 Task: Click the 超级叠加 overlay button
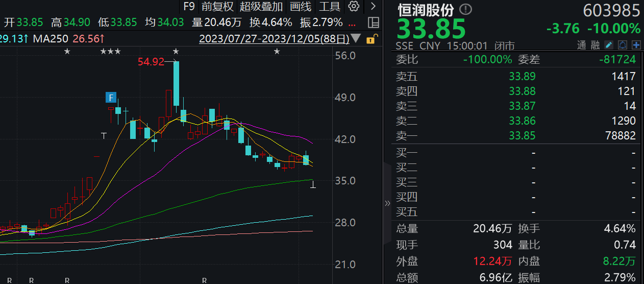point(261,7)
